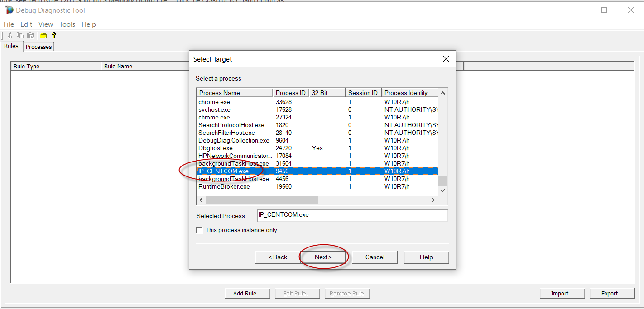Maximize the Debug Diagnostic Tool window
Viewport: 644px width, 309px height.
[604, 10]
